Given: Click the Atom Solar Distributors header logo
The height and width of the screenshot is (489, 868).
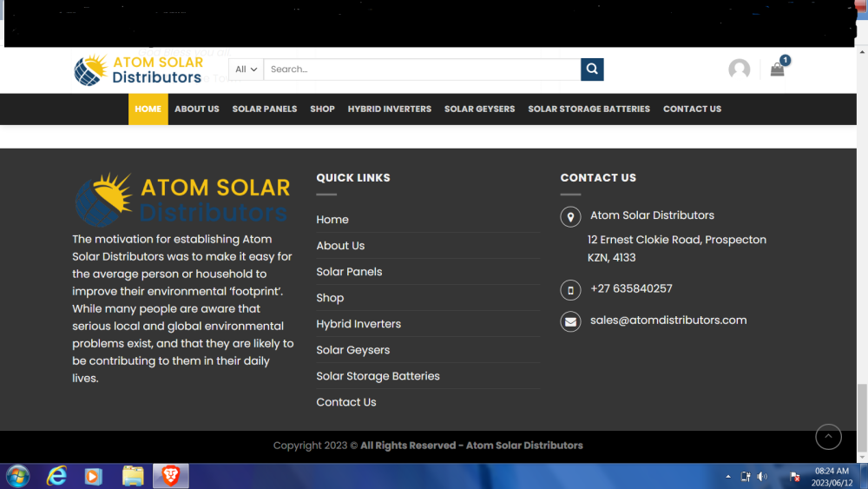Looking at the screenshot, I should click(138, 69).
